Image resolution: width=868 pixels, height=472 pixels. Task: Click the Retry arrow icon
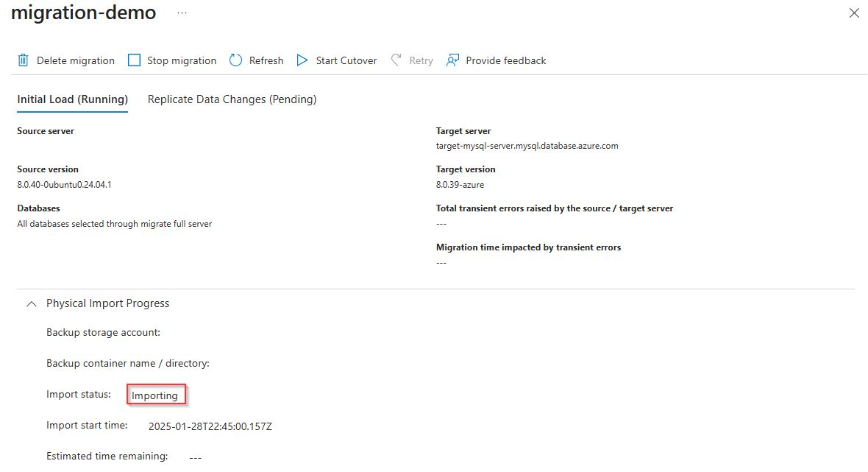tap(396, 60)
